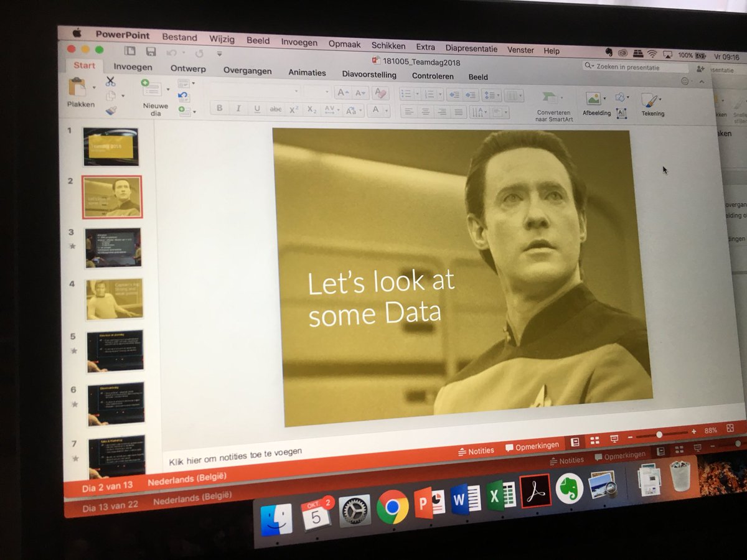
Task: Click the Nieuwe dia new slide icon
Action: click(x=151, y=89)
